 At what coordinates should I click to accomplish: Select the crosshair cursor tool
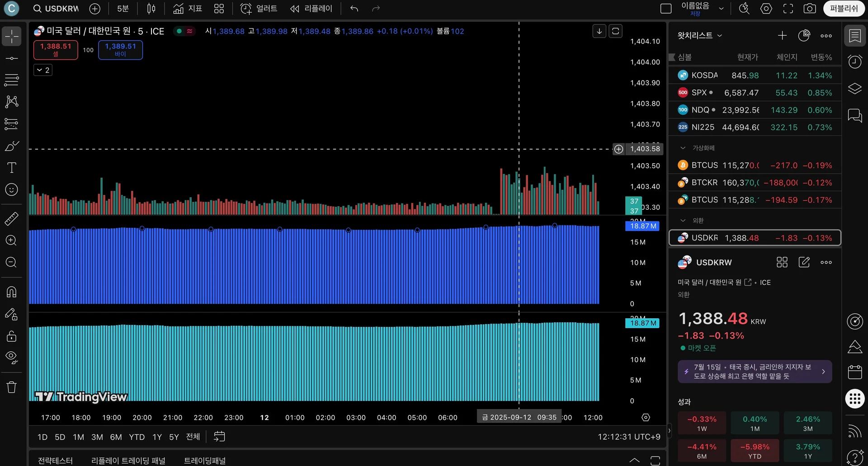point(12,36)
